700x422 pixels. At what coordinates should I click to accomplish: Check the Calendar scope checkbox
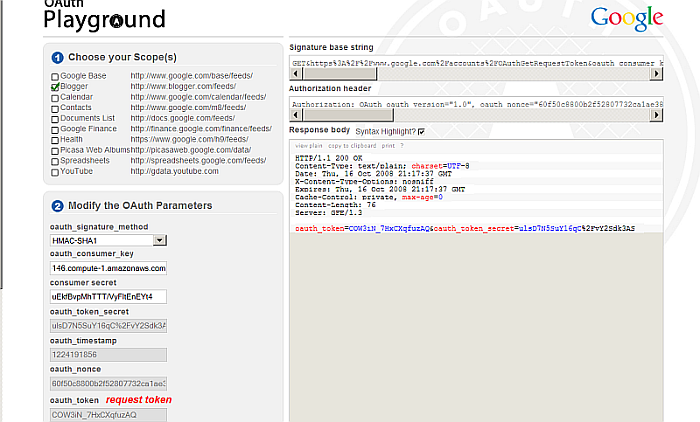click(55, 98)
